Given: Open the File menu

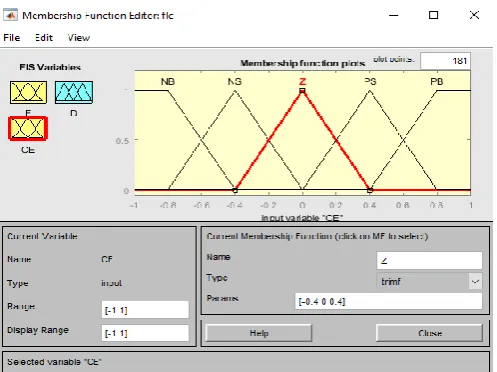Looking at the screenshot, I should tap(12, 38).
